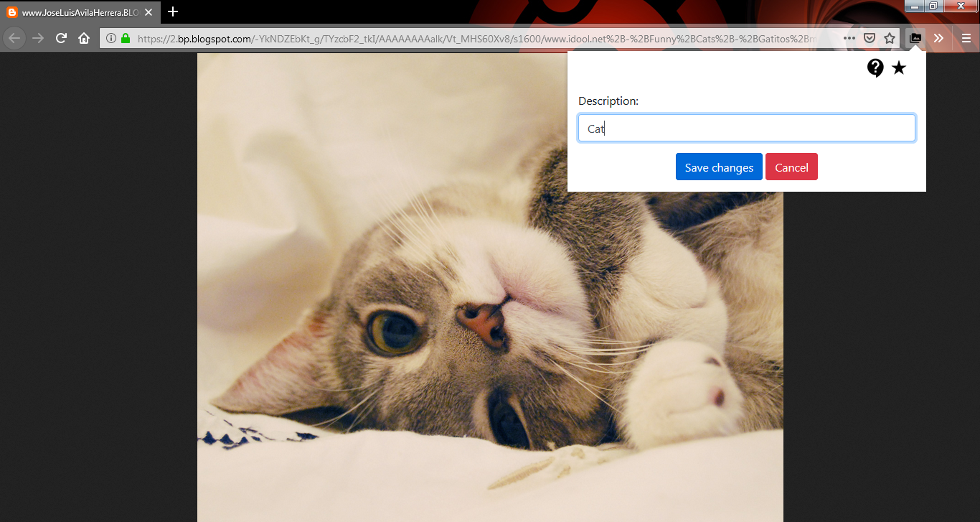Screen dimensions: 980x522
Task: Open a new tab with plus button
Action: point(173,11)
